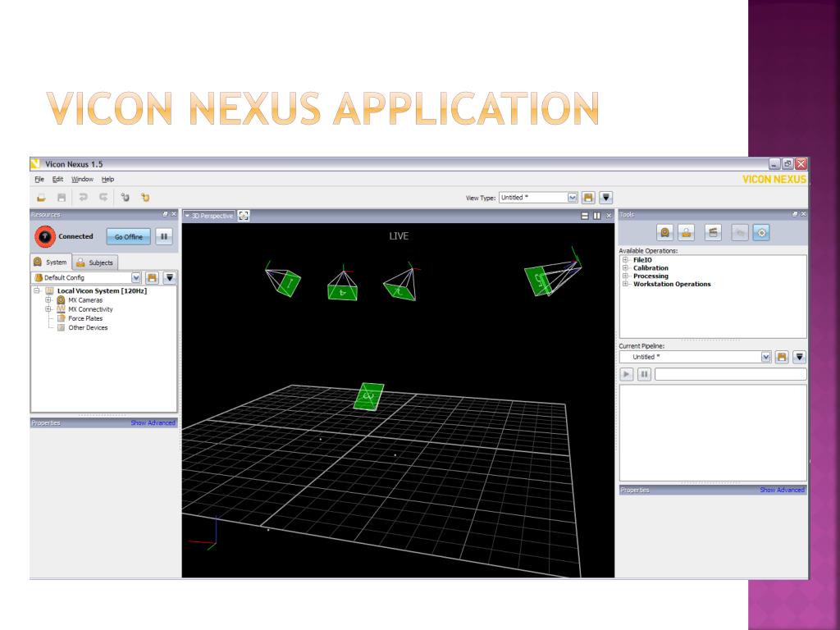
Task: Click the redo toolbar icon
Action: pos(103,198)
